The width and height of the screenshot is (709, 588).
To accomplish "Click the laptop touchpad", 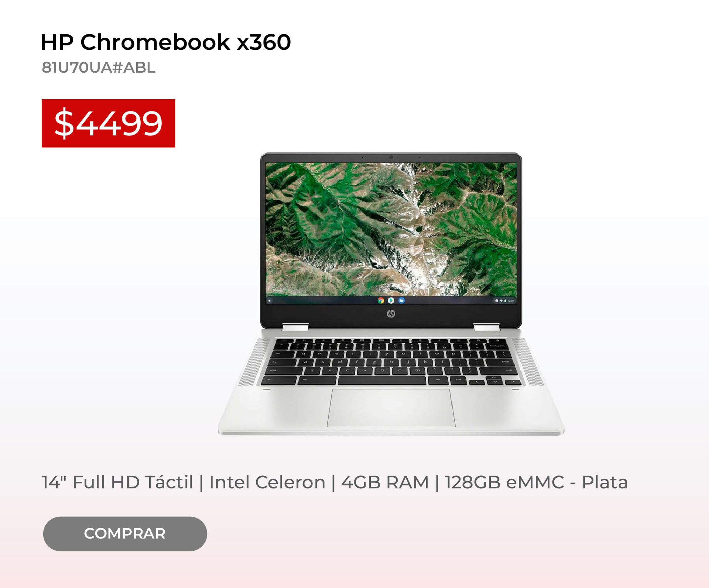I will point(391,408).
